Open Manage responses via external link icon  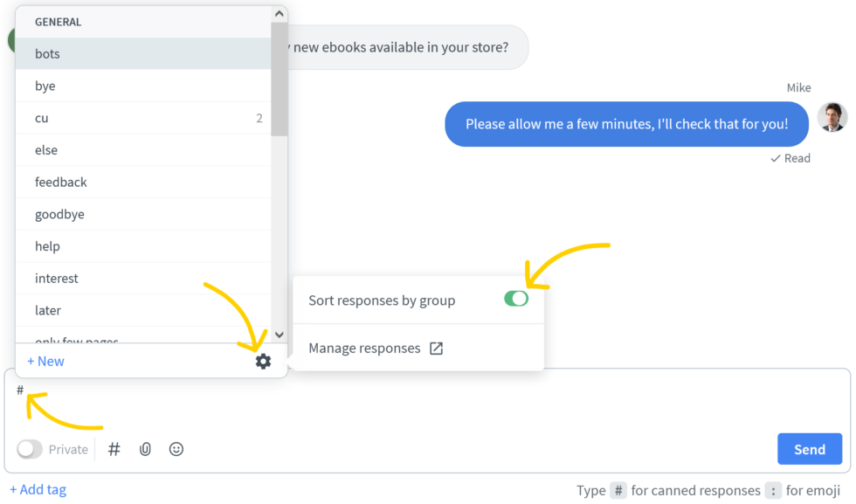436,347
